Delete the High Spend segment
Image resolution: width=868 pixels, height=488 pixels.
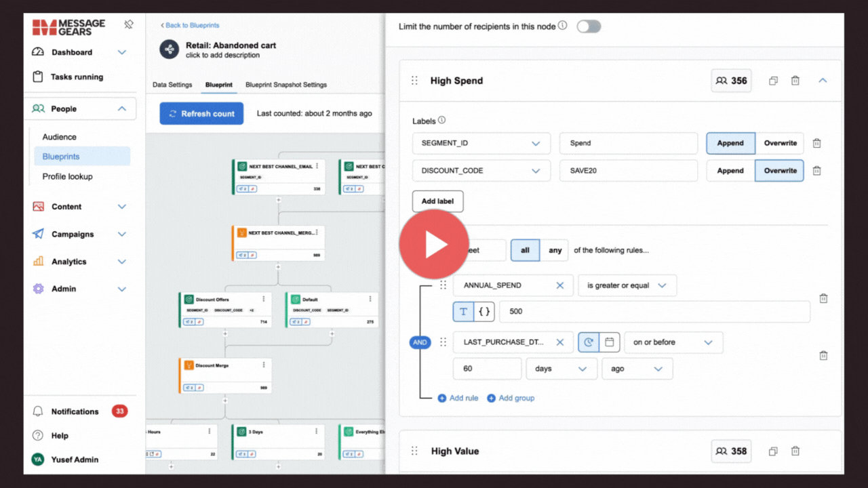[x=795, y=81]
